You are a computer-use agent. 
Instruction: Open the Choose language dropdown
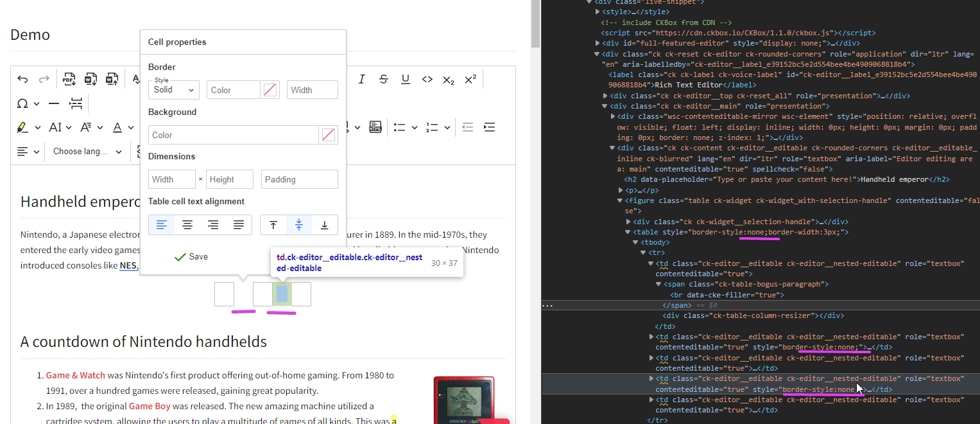pos(87,152)
